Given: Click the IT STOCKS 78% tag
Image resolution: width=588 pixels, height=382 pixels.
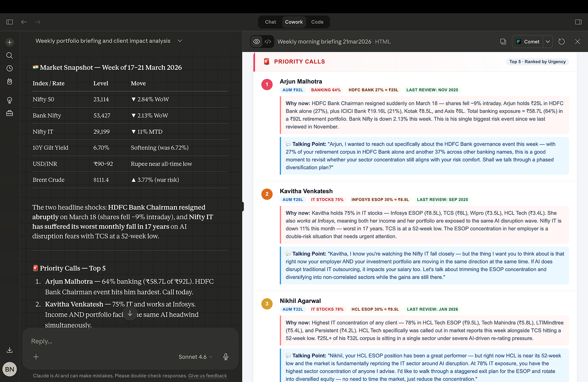Looking at the screenshot, I should 327,309.
